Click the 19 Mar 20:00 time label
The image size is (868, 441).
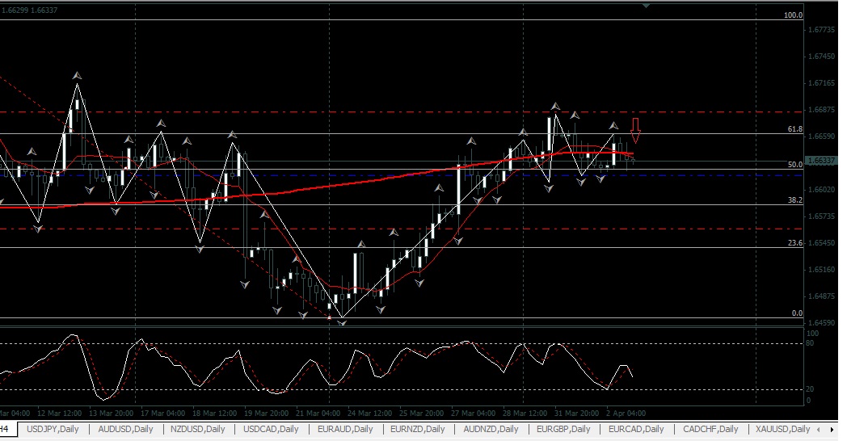[266, 414]
